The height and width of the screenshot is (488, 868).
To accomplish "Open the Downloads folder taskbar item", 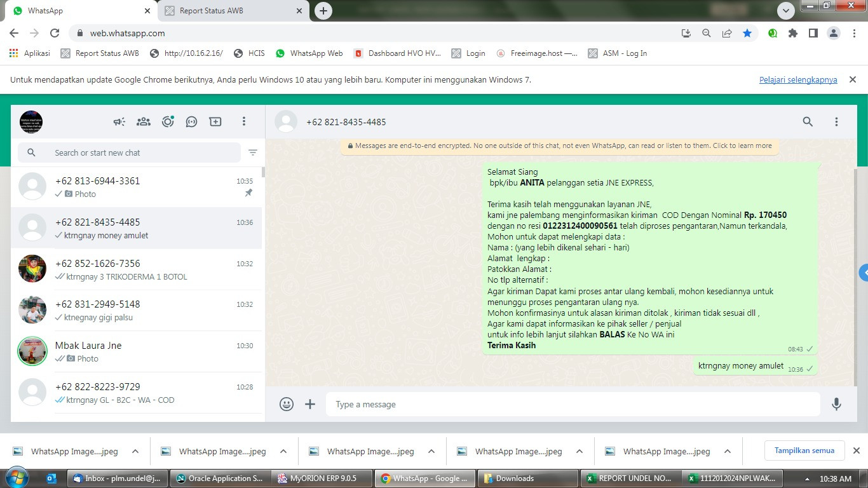I will click(x=527, y=478).
